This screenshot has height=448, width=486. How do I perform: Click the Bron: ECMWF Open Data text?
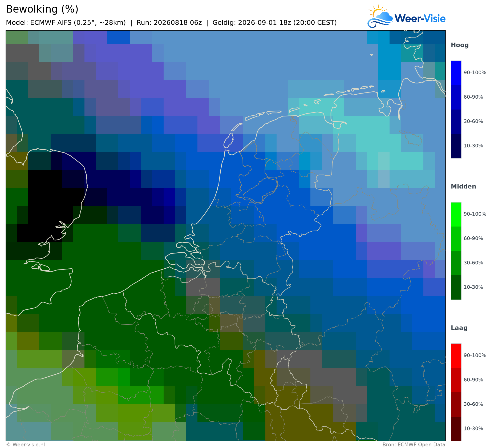coord(414,445)
